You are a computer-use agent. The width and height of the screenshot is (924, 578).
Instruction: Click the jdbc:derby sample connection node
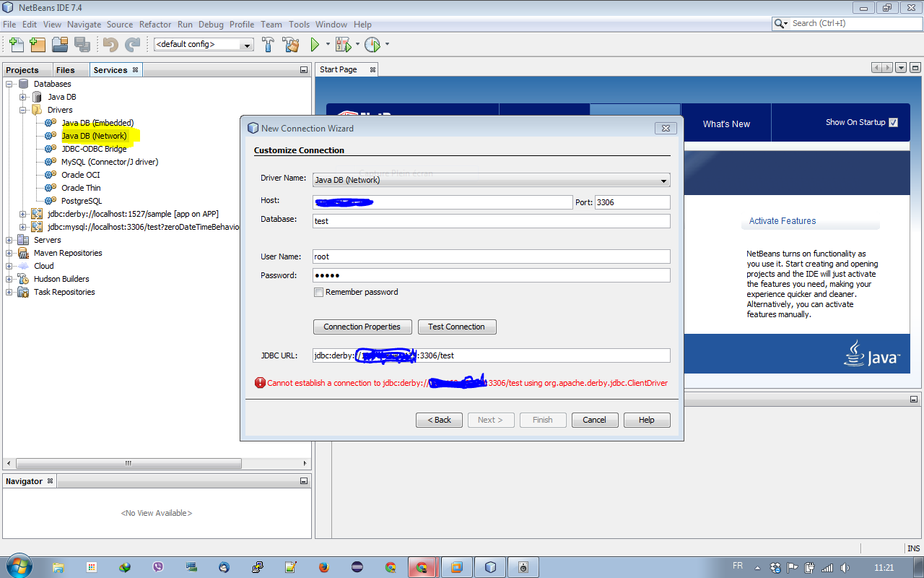[x=133, y=214]
